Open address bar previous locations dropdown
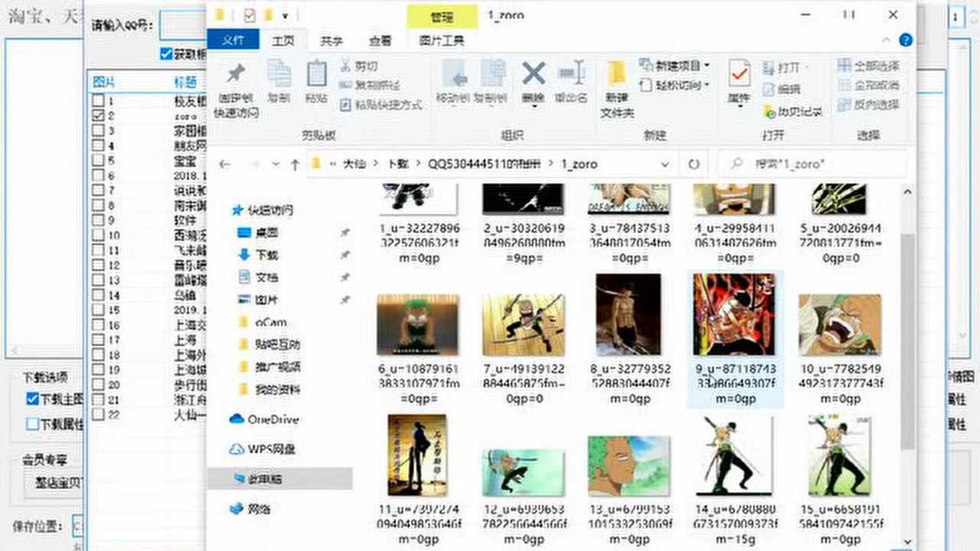The height and width of the screenshot is (551, 980). coord(665,164)
